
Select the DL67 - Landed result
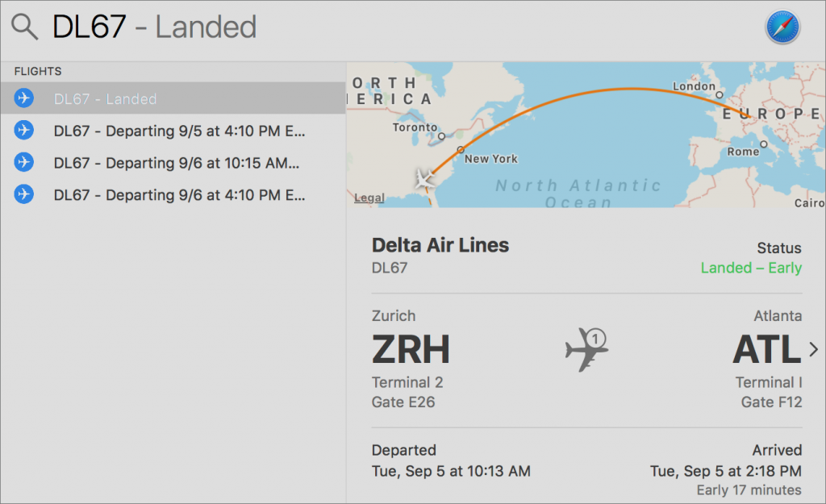point(173,98)
